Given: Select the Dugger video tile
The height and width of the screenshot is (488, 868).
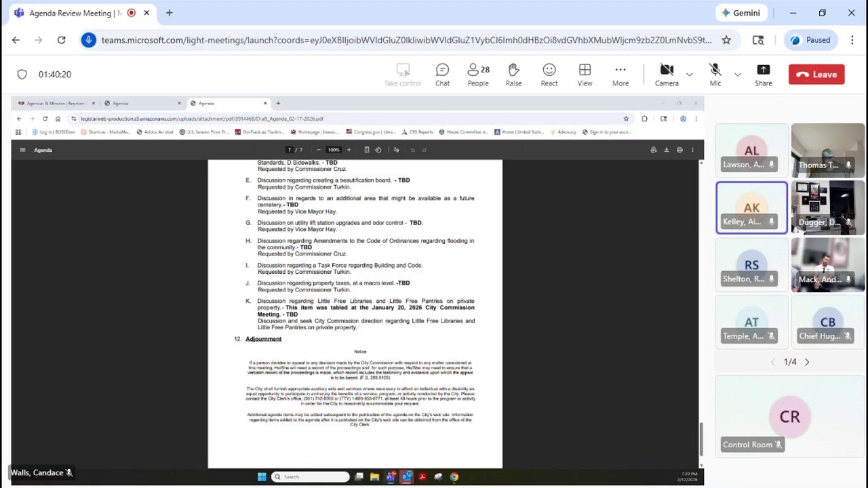Looking at the screenshot, I should tap(828, 207).
